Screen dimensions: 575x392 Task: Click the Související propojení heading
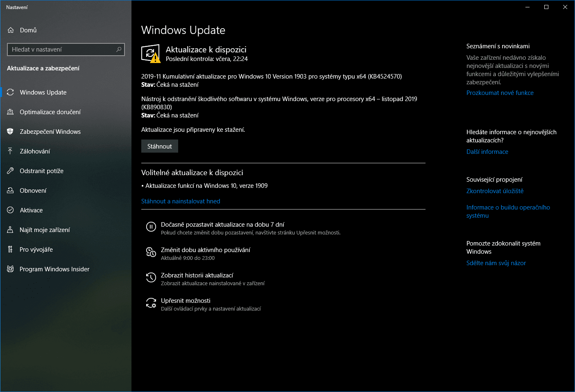tap(494, 180)
